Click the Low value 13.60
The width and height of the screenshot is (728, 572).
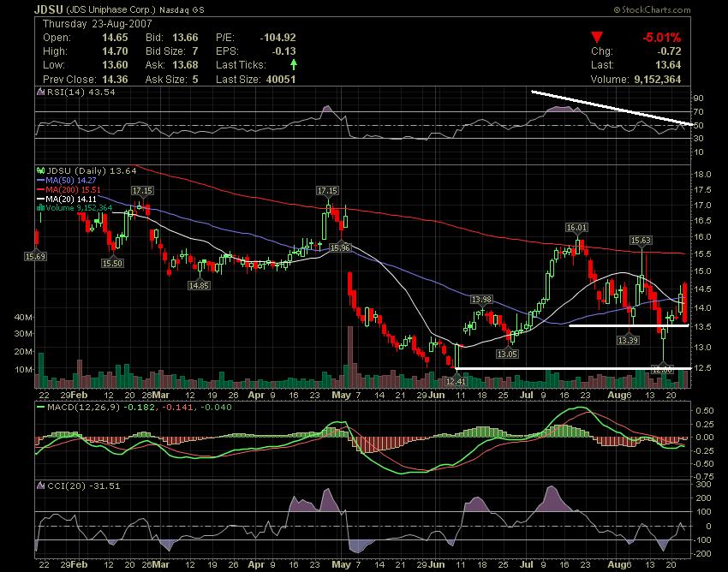point(115,65)
